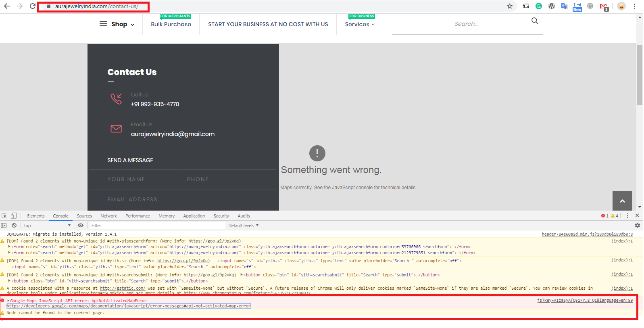Open console settings gear icon
This screenshot has height=328, width=644.
(x=638, y=226)
